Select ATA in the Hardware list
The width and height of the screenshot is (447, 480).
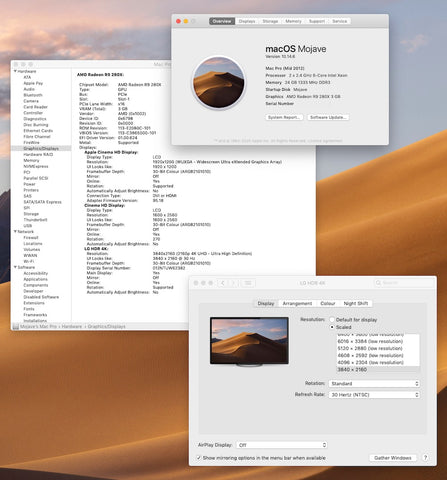[x=27, y=77]
